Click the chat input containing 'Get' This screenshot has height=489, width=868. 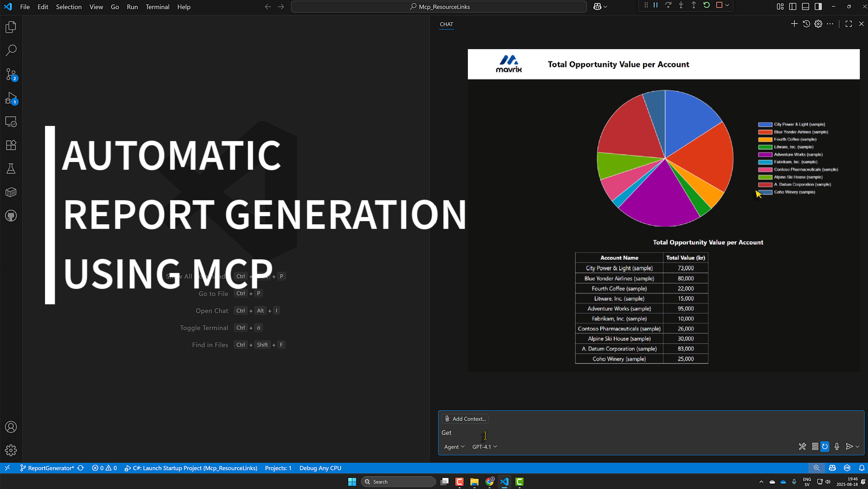point(651,433)
